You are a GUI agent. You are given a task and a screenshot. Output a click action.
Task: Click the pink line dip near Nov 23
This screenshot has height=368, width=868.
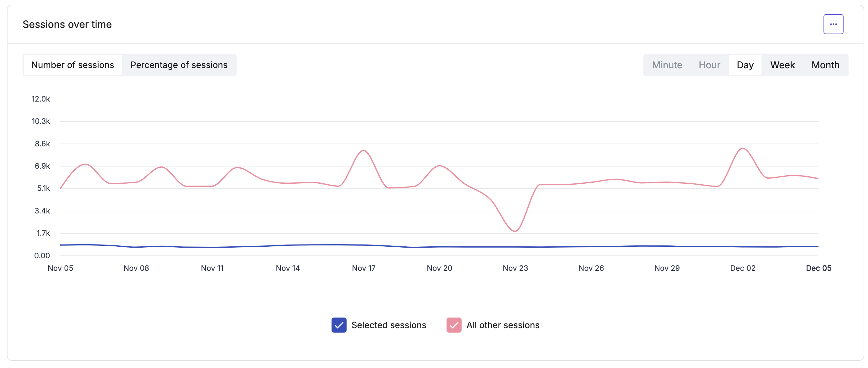(515, 231)
